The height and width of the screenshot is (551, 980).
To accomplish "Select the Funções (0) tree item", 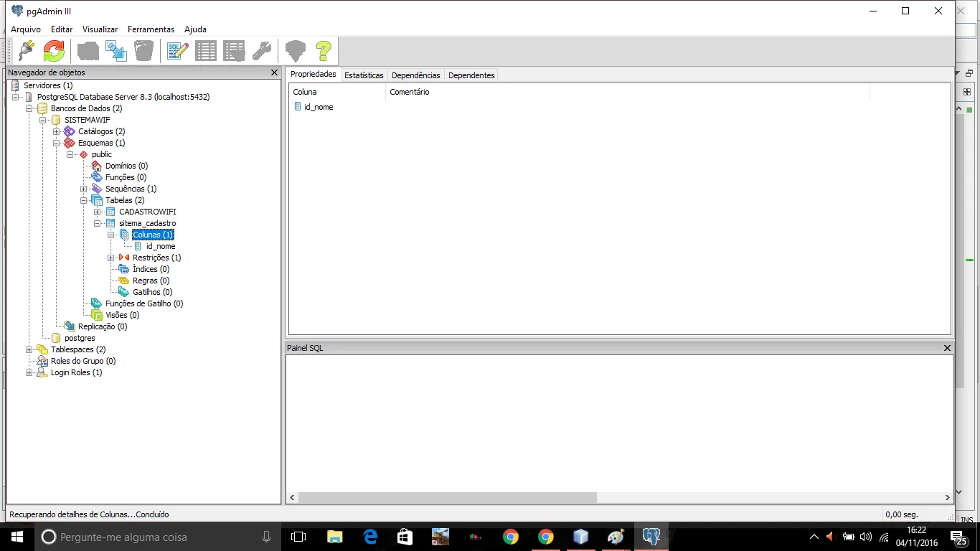I will point(126,177).
